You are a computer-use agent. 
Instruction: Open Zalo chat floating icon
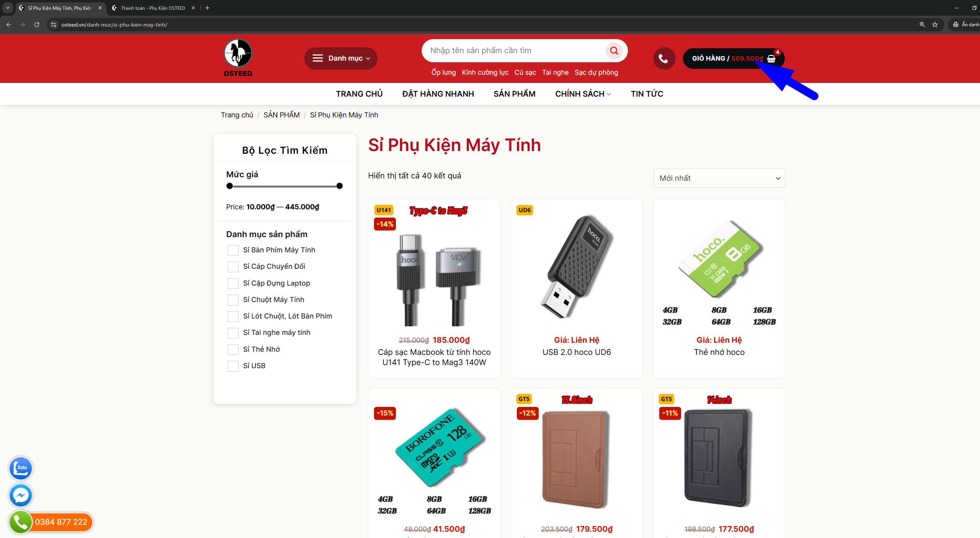pos(21,468)
